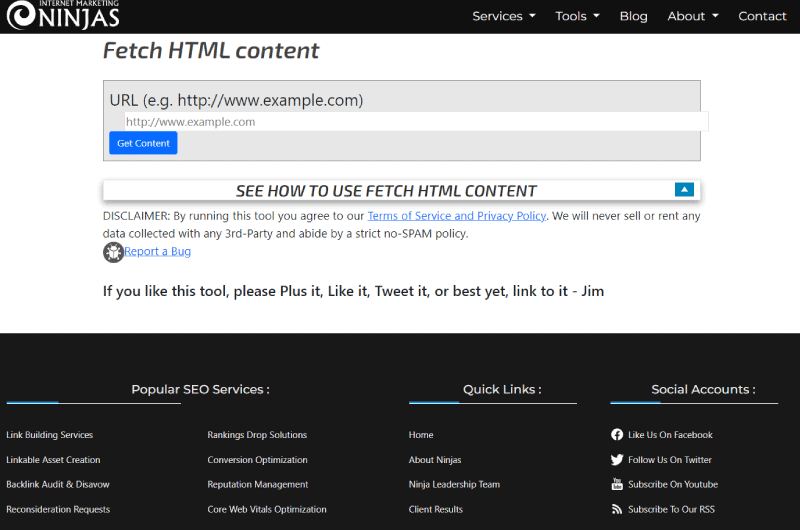Click the RSS feed icon
The width and height of the screenshot is (800, 530).
617,509
